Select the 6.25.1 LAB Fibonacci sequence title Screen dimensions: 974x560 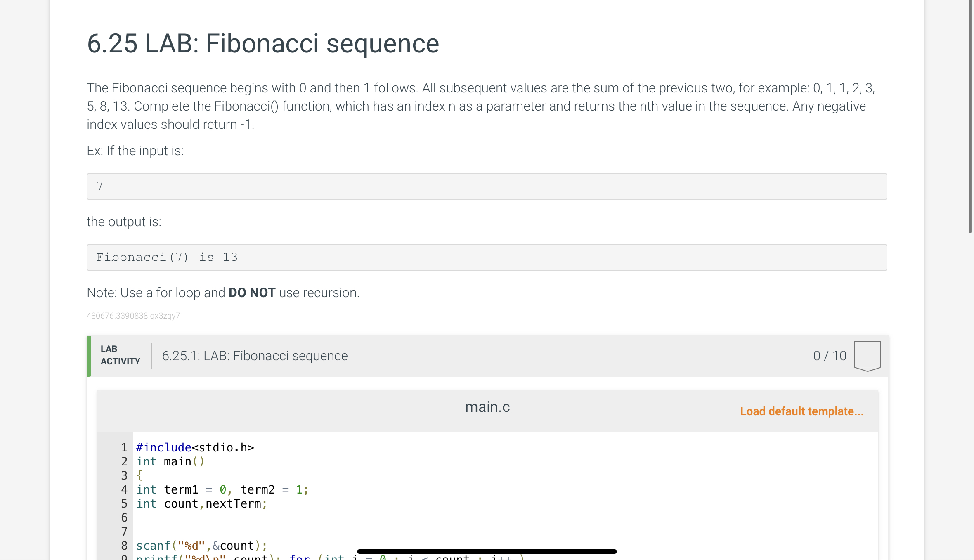(x=254, y=356)
